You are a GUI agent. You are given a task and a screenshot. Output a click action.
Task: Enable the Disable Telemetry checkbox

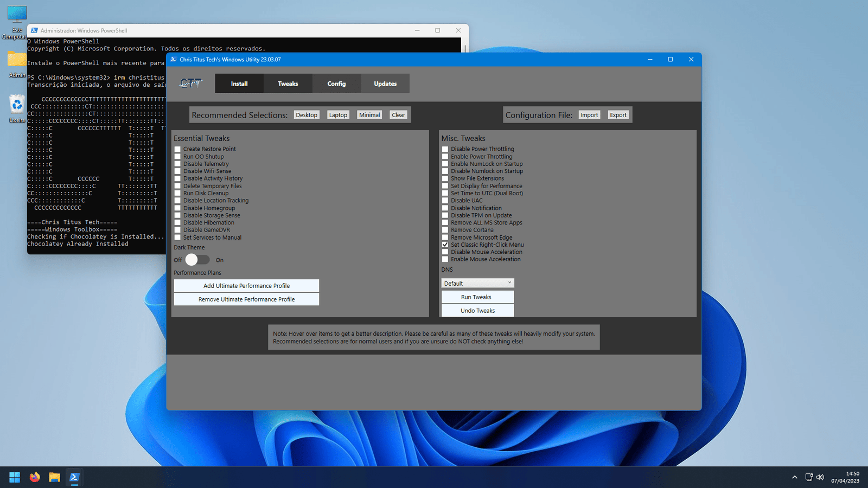tap(177, 164)
